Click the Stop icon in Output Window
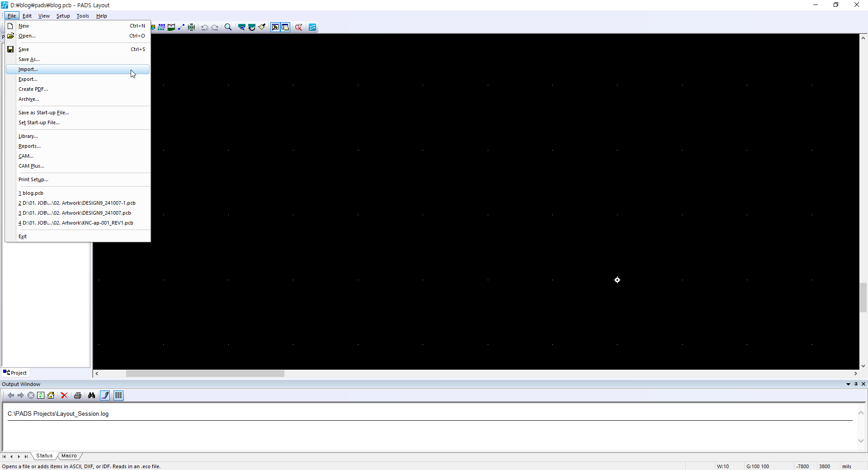 click(x=31, y=395)
